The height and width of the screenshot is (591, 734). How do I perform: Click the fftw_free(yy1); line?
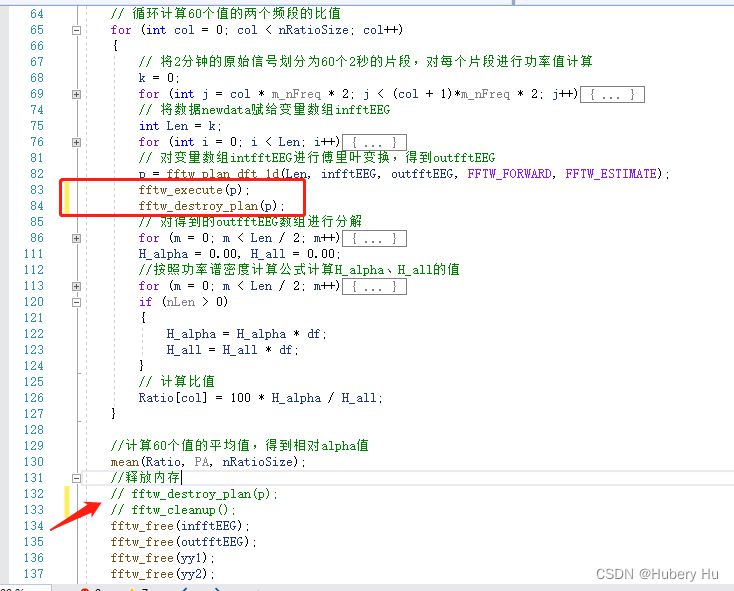pos(162,558)
